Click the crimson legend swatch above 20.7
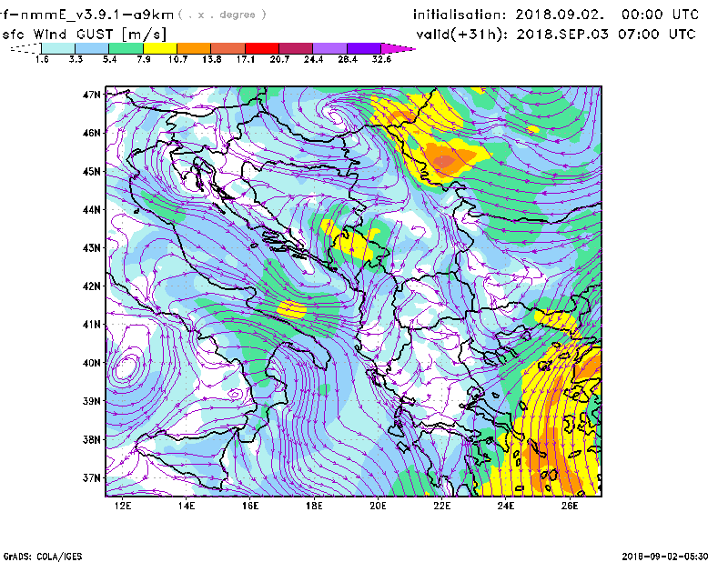 [296, 48]
